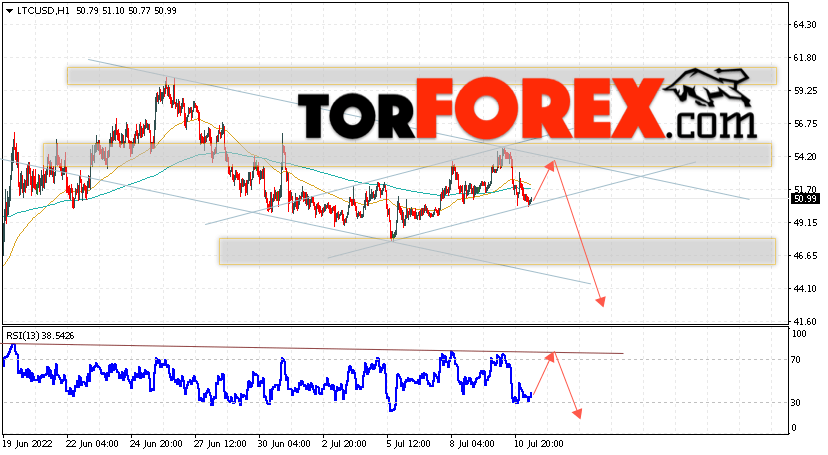The height and width of the screenshot is (455, 828).
Task: Select the 2 Jul 20:00 time label
Action: click(344, 443)
